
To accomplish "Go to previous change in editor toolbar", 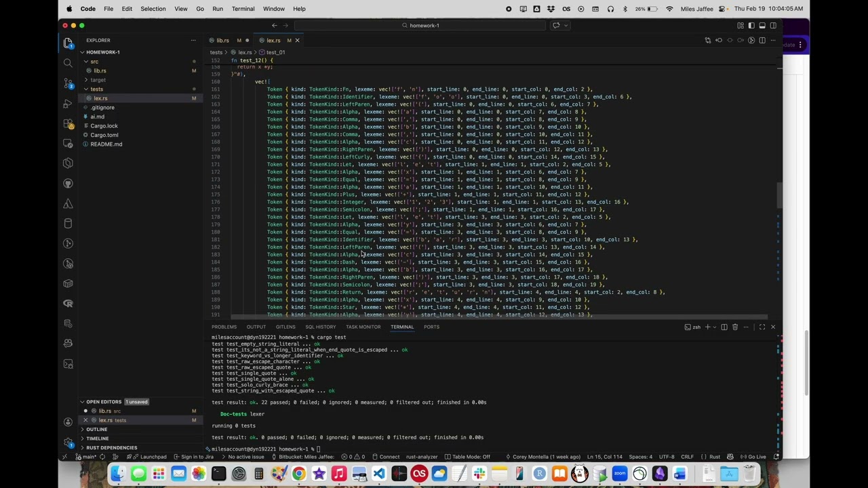I will pos(719,40).
